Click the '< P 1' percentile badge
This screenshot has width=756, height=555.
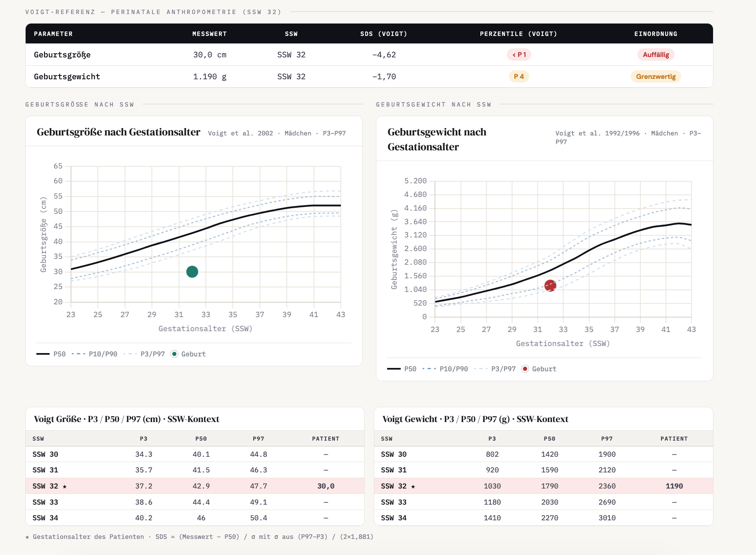click(x=519, y=55)
